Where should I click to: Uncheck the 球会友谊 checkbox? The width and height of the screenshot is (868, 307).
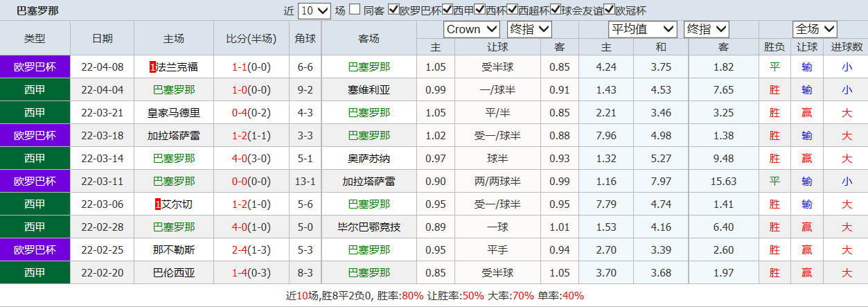click(556, 10)
